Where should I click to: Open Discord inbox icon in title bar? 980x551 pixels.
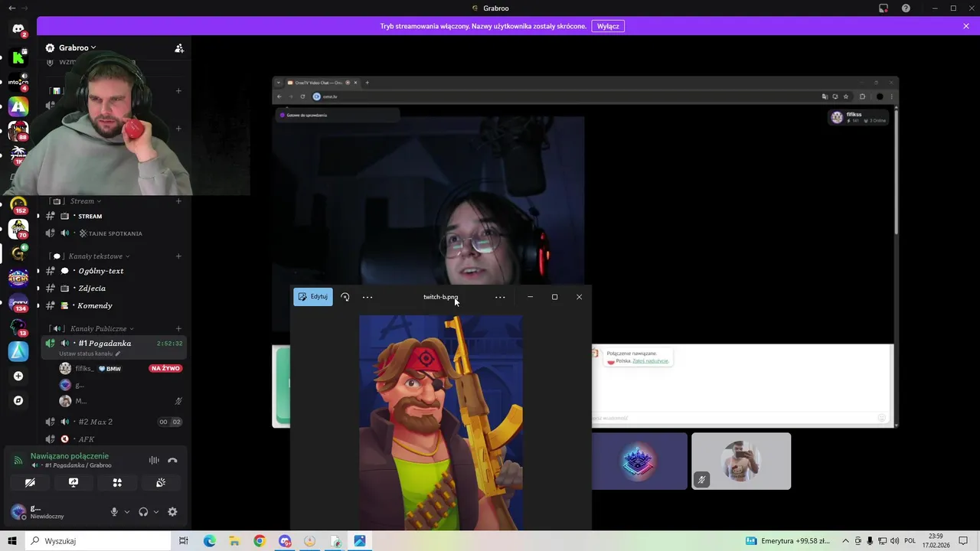pyautogui.click(x=884, y=8)
